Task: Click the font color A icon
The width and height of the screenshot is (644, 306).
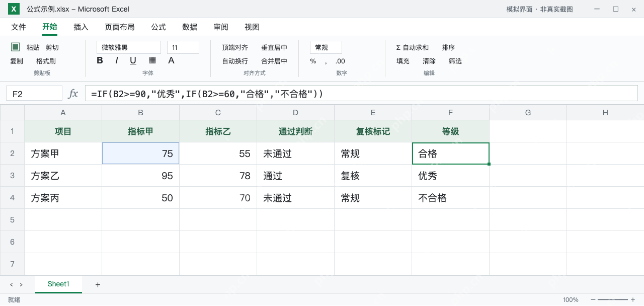Action: click(x=171, y=60)
